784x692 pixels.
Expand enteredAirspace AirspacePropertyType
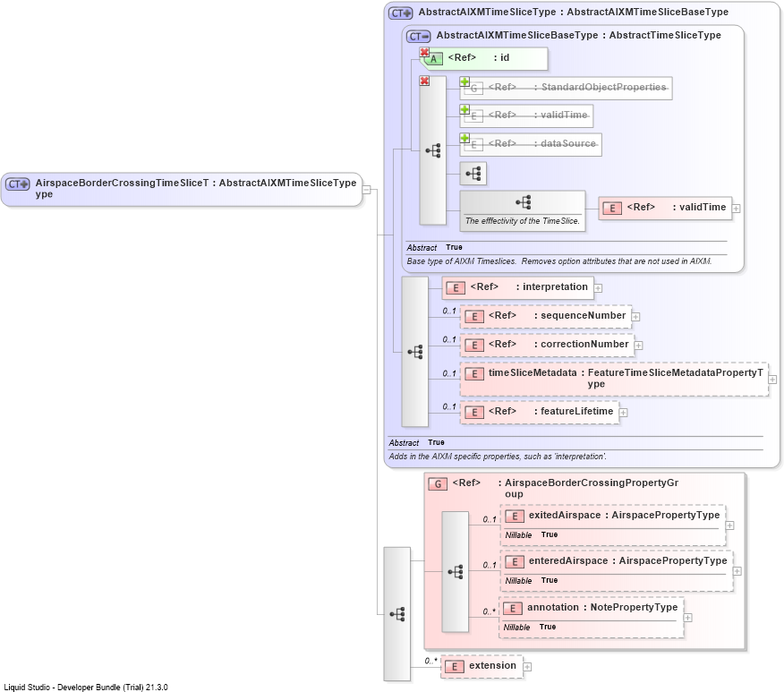(x=737, y=571)
